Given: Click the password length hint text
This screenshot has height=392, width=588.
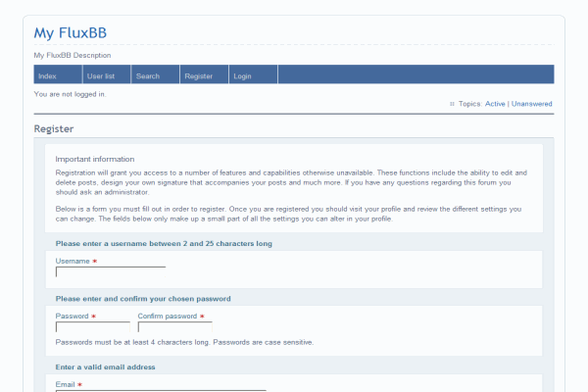Looking at the screenshot, I should click(184, 342).
